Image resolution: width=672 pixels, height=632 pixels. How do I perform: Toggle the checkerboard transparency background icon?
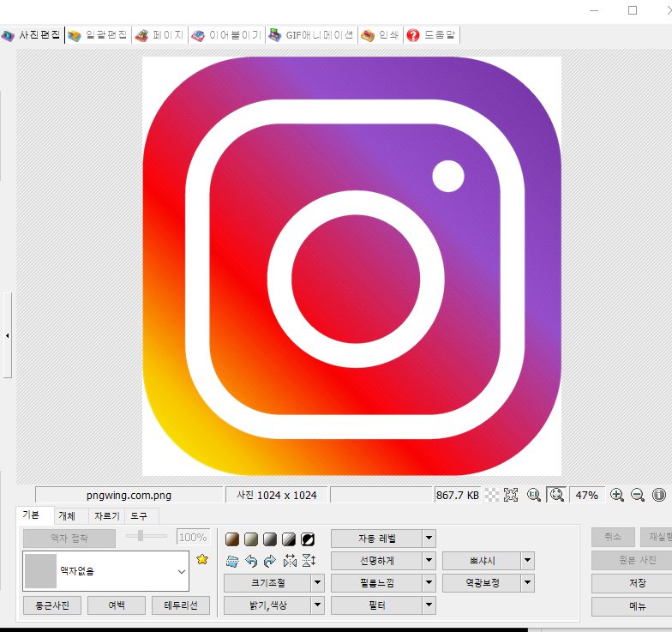pyautogui.click(x=492, y=495)
